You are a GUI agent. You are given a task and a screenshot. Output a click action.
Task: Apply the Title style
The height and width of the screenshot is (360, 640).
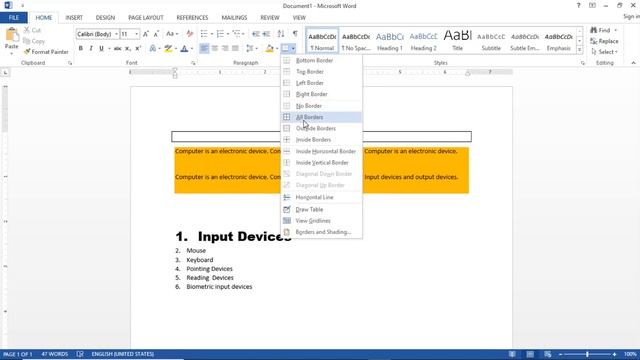coord(457,41)
